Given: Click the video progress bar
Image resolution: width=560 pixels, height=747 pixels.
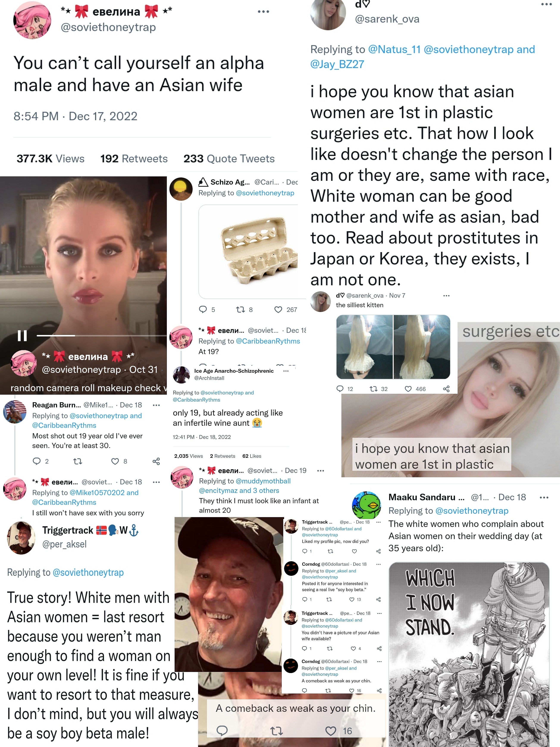Looking at the screenshot, I should 101,335.
